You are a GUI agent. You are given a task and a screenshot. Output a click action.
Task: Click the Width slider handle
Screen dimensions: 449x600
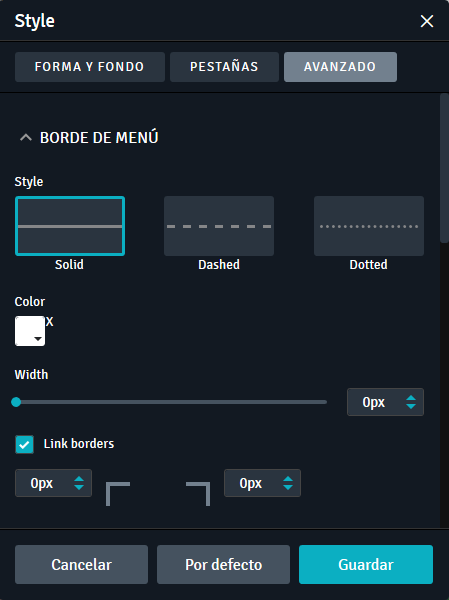(x=16, y=402)
